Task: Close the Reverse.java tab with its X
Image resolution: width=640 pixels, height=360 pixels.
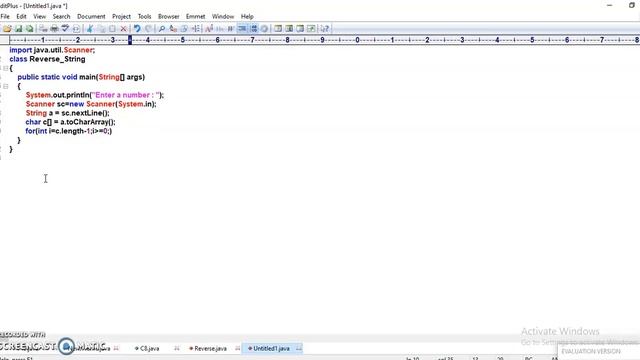Action: click(x=238, y=349)
